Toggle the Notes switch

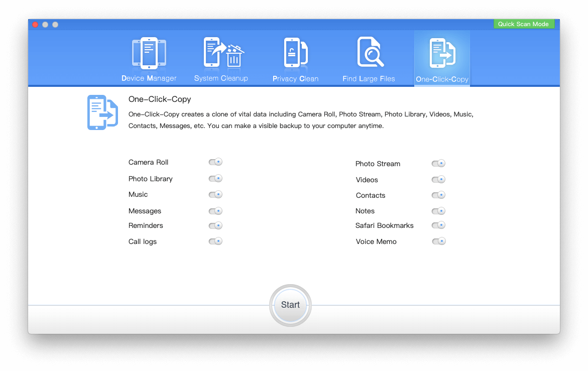438,211
